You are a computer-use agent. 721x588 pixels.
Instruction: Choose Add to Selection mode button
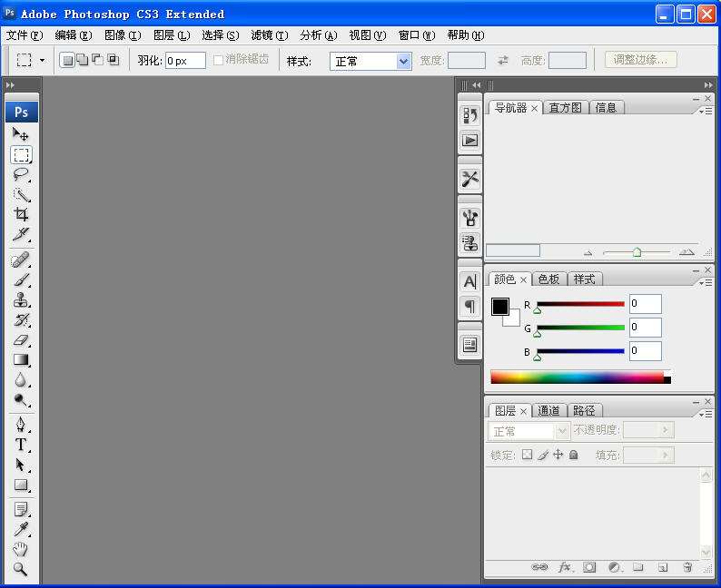pyautogui.click(x=83, y=60)
